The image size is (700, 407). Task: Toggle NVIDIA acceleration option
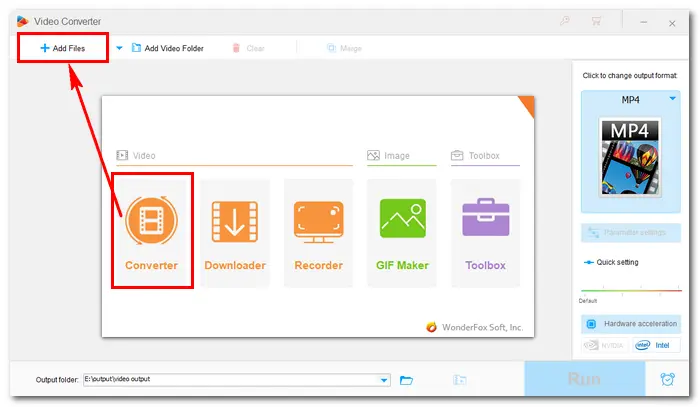[x=604, y=345]
